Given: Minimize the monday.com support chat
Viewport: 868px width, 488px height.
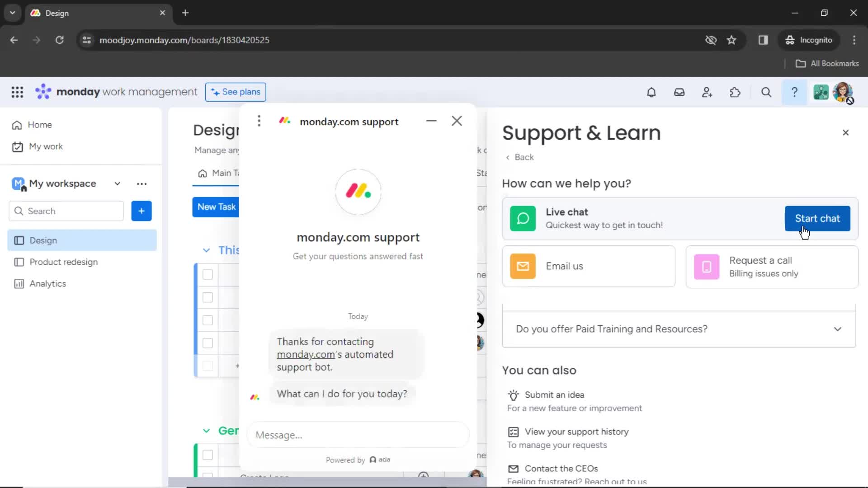Looking at the screenshot, I should pos(431,121).
